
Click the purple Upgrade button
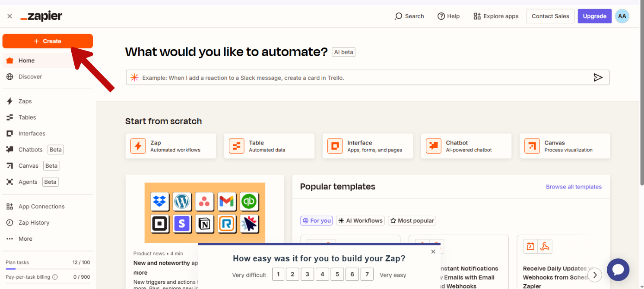point(595,16)
